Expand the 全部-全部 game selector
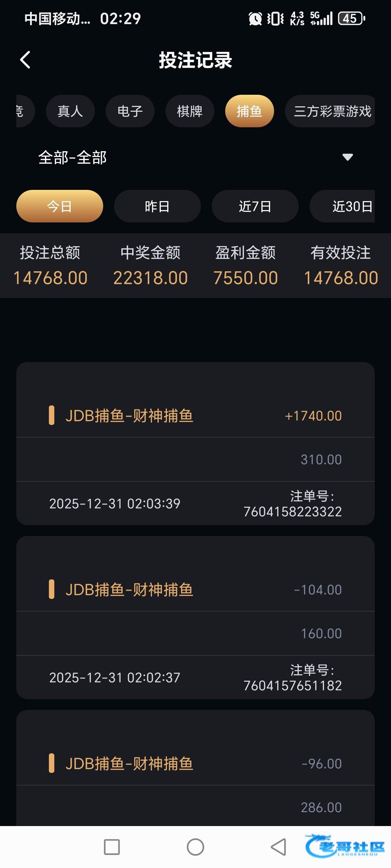The image size is (391, 868). point(72,158)
